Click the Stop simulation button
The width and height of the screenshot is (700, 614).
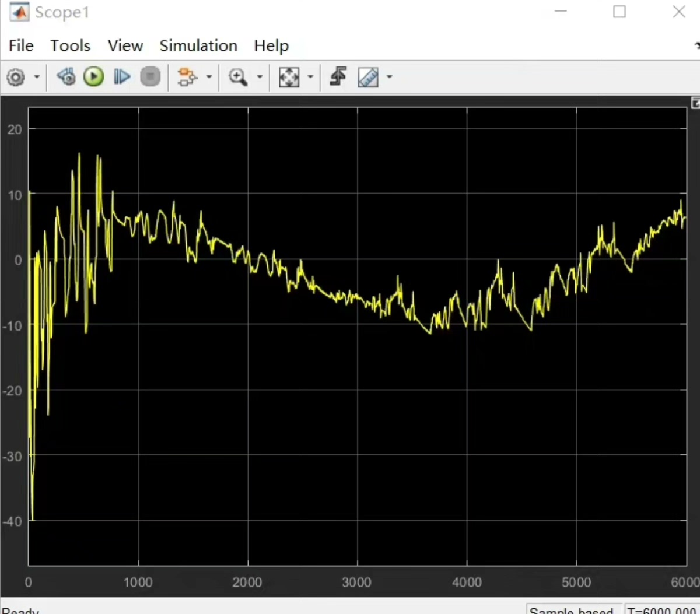click(150, 77)
